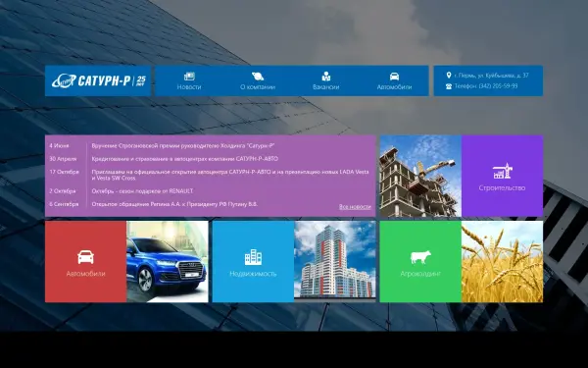This screenshot has width=588, height=368.
Task: Read the 17 Октября LADA Vesta announcement
Action: click(230, 175)
